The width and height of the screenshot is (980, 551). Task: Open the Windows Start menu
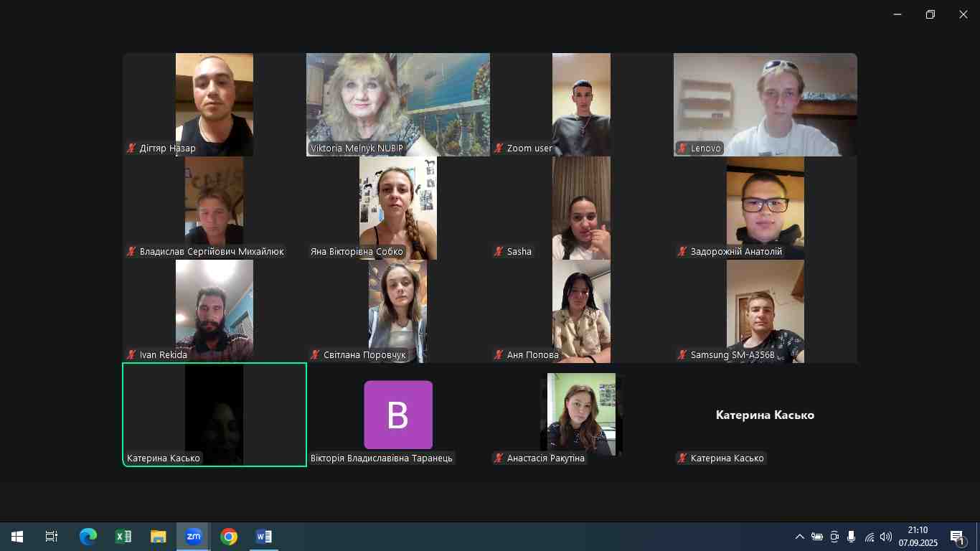(x=17, y=537)
